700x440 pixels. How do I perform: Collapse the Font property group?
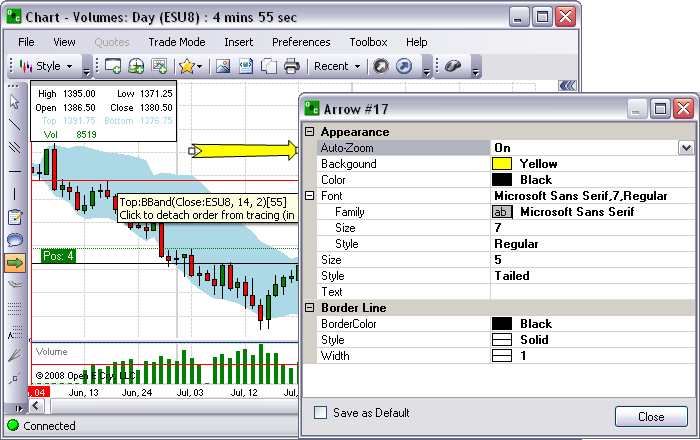309,196
